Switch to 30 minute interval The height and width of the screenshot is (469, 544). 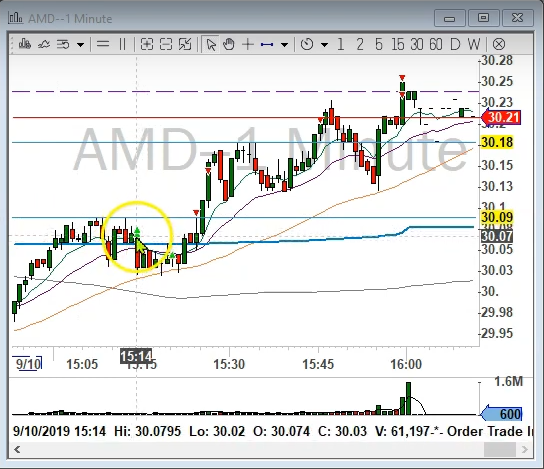417,44
